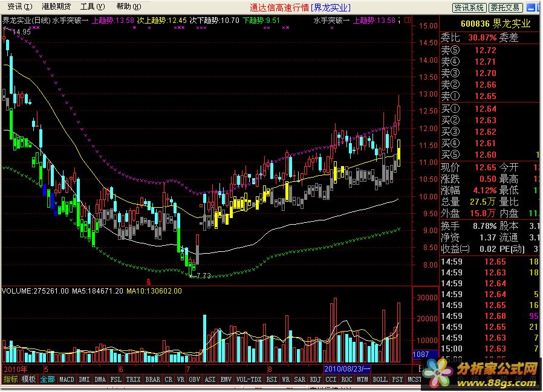Click the 买① price 12.64
This screenshot has height=392, width=543.
click(486, 109)
